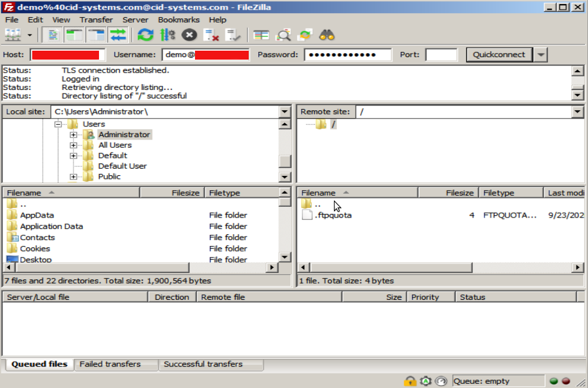Click the Quickconnect button
Image resolution: width=588 pixels, height=388 pixels.
tap(499, 55)
